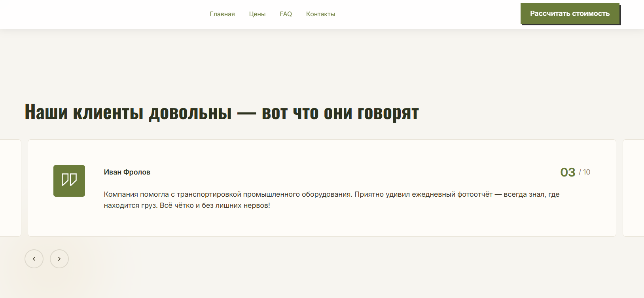Select the partially visible next review card
Screen dimensions: 644x298
(633, 188)
